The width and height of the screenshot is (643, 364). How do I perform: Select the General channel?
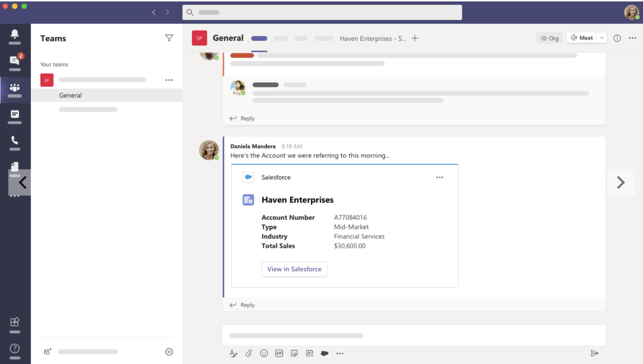(x=106, y=95)
